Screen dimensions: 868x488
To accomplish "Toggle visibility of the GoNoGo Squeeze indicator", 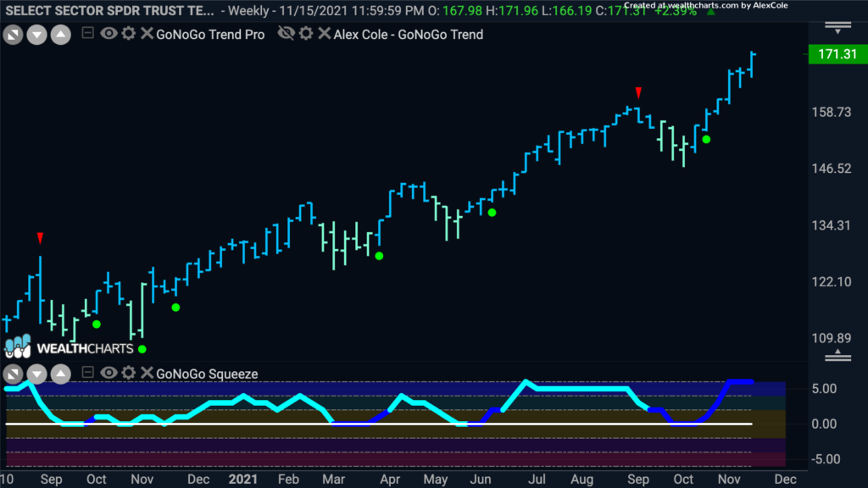I will tap(108, 373).
